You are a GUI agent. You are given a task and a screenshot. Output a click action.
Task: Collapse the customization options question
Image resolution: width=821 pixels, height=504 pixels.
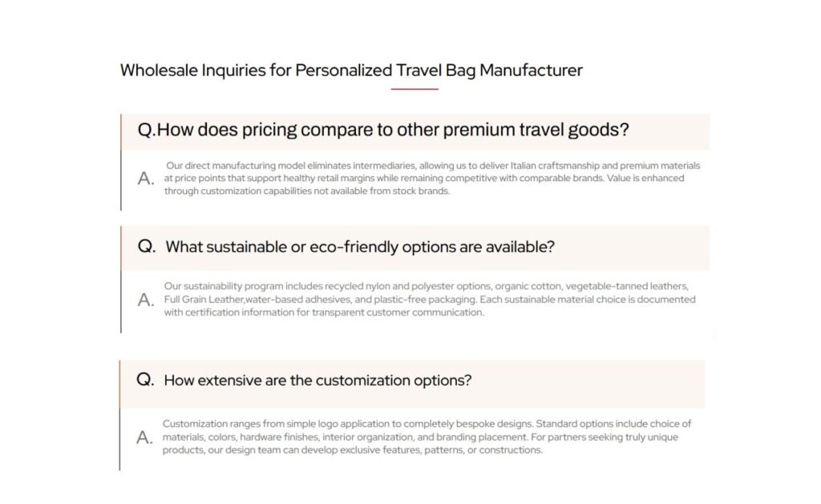pos(317,380)
